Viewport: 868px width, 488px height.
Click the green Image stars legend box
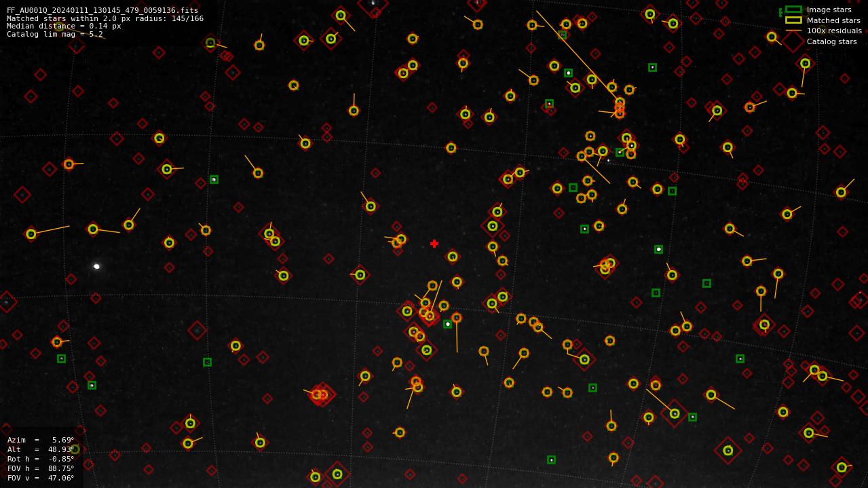point(793,10)
